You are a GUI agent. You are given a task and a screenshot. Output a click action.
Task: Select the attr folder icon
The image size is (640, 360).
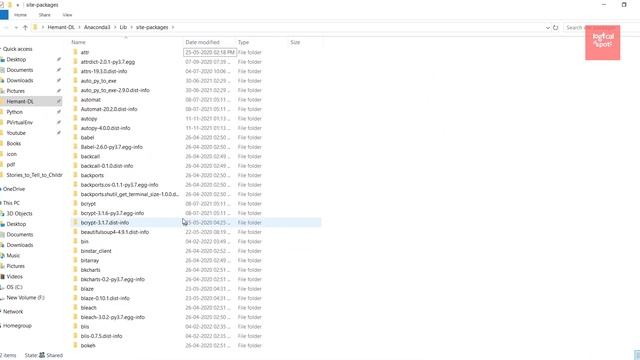tap(75, 52)
